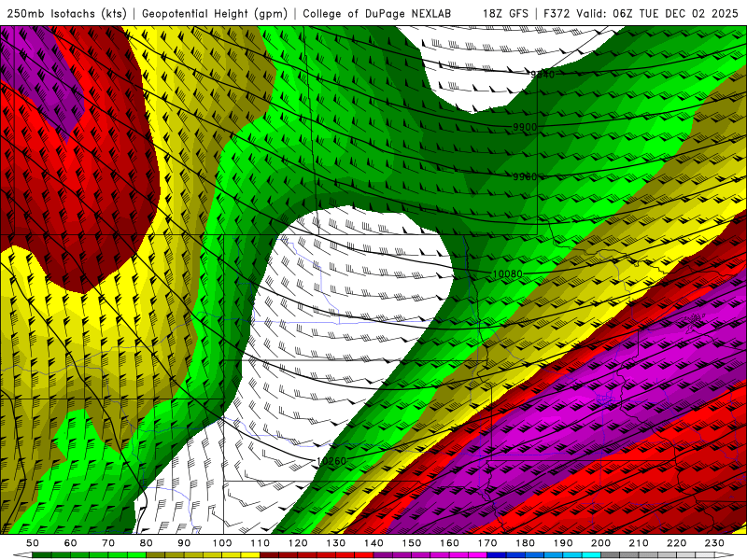This screenshot has width=747, height=560.
Task: Click the 90 label on the color scale
Action: 184,543
